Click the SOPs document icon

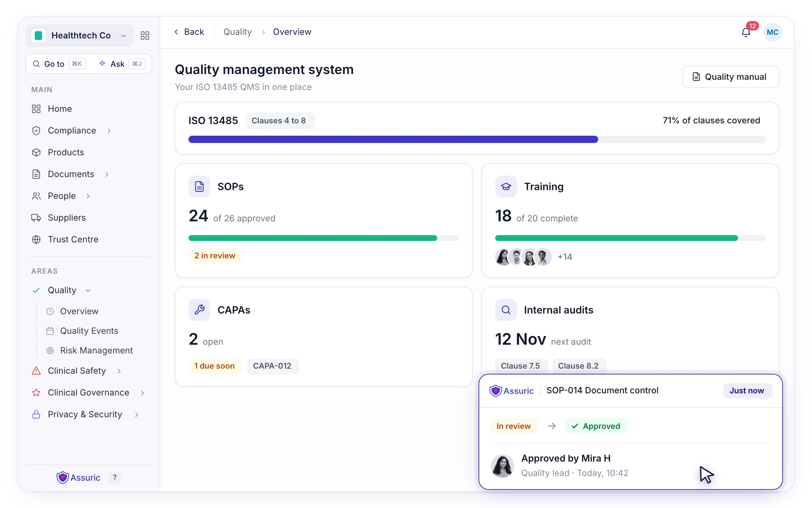[199, 187]
